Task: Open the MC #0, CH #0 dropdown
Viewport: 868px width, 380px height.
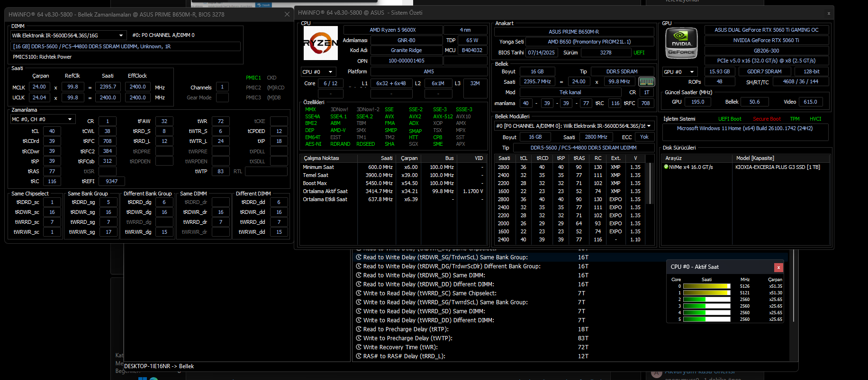Action: click(43, 119)
